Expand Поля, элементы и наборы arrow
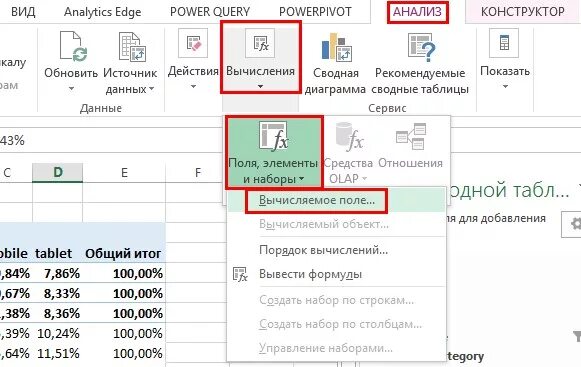 pos(302,179)
